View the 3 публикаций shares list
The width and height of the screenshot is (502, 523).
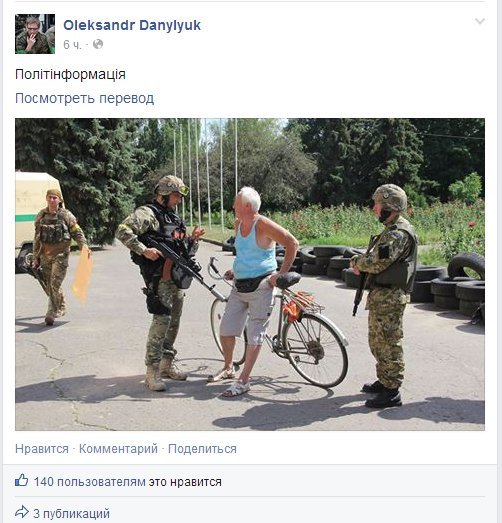tap(71, 514)
